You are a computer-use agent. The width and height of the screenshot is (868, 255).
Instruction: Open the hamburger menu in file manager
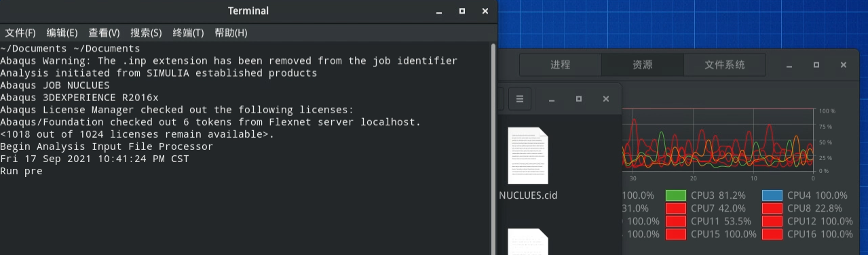(520, 99)
